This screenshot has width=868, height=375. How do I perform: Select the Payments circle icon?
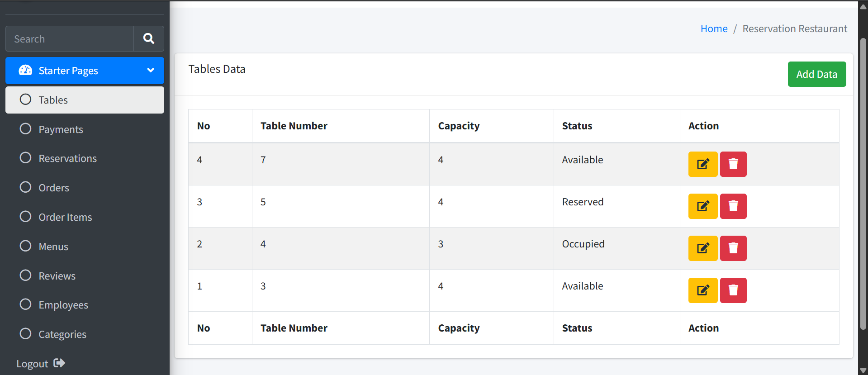coord(26,129)
